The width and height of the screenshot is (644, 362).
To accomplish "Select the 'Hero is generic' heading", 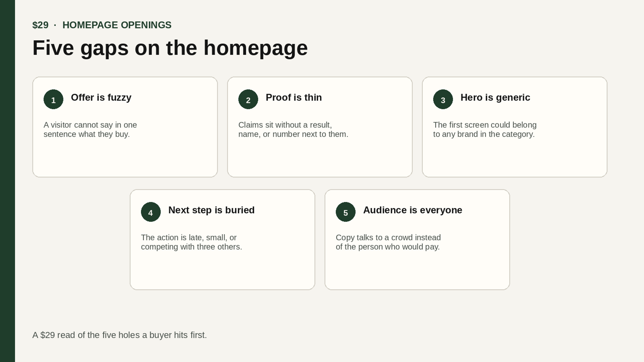I will pos(495,98).
